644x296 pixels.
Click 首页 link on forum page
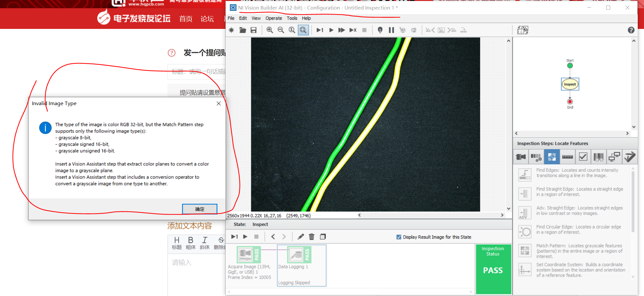(186, 19)
